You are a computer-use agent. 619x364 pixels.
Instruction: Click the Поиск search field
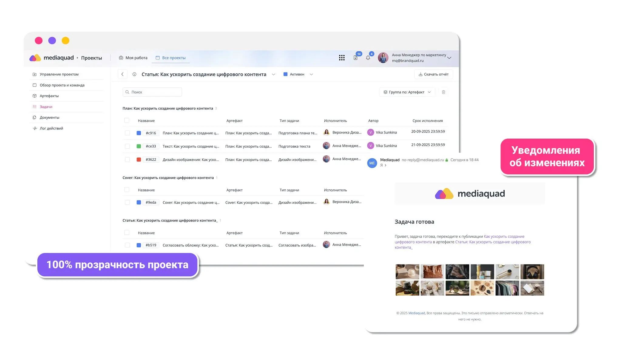pyautogui.click(x=152, y=92)
